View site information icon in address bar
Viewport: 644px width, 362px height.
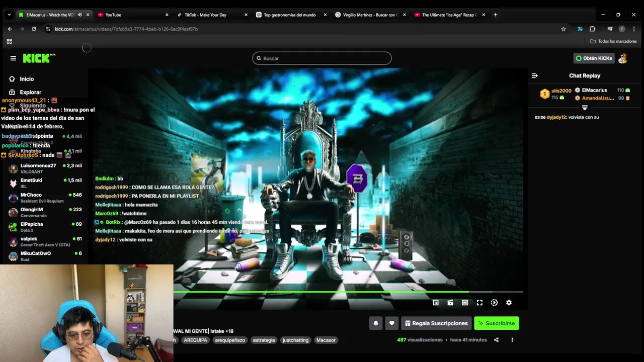(48, 29)
